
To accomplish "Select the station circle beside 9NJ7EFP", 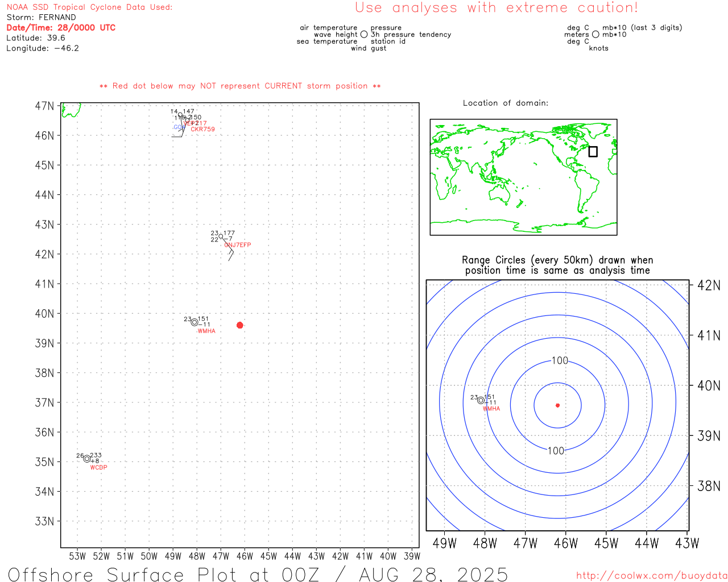I will [221, 236].
